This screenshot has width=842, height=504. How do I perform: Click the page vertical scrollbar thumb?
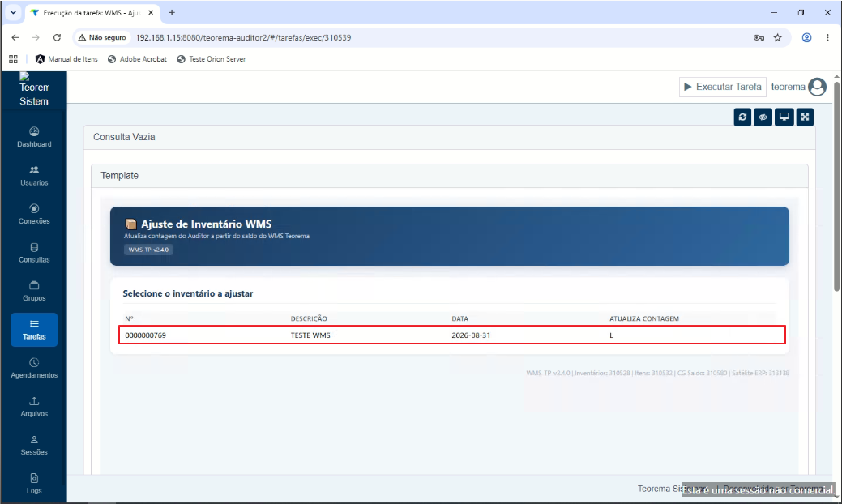(x=836, y=186)
